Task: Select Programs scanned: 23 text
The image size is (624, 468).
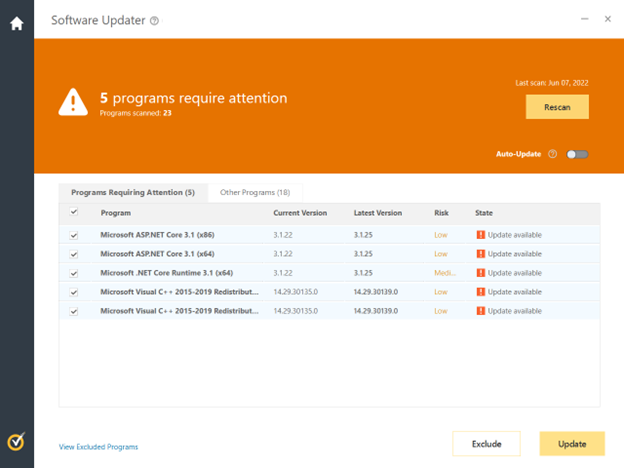Action: [135, 113]
